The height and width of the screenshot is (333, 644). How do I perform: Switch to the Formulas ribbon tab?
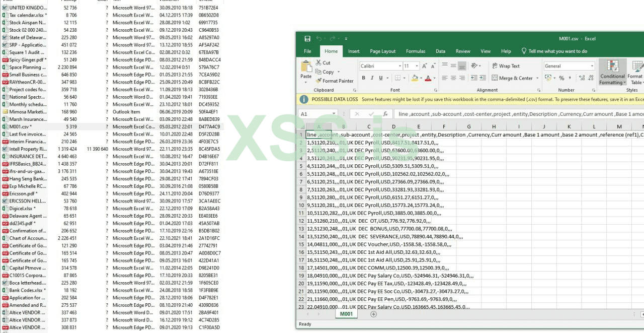[x=416, y=51]
